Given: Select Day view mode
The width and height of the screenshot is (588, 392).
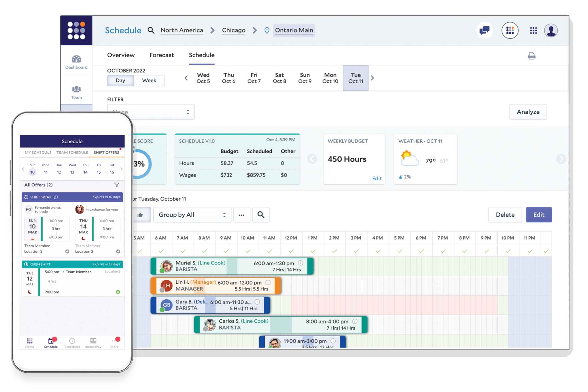Looking at the screenshot, I should tap(120, 80).
